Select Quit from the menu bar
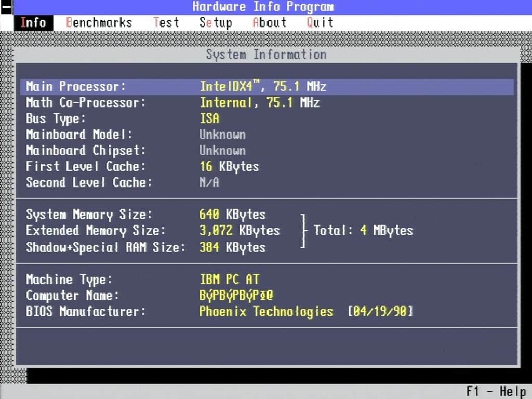Image resolution: width=532 pixels, height=399 pixels. 320,23
